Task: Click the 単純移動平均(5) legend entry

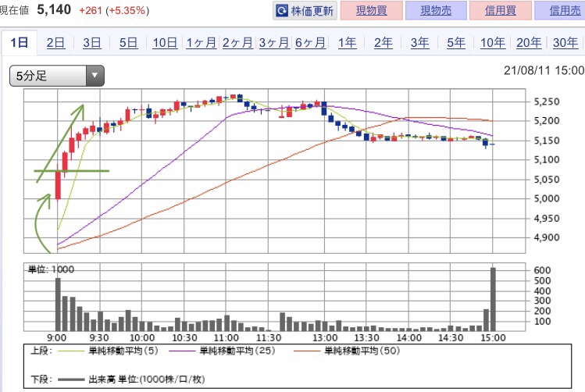Action: (x=109, y=351)
